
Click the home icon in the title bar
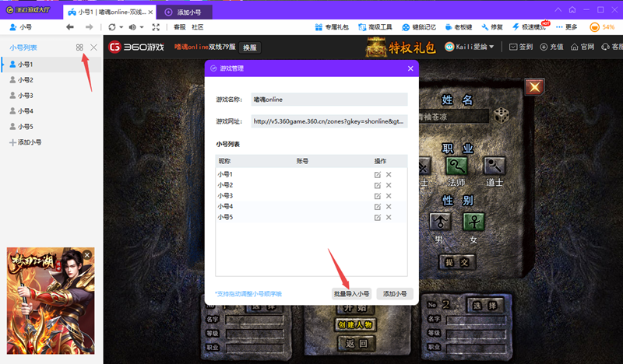coord(572,9)
